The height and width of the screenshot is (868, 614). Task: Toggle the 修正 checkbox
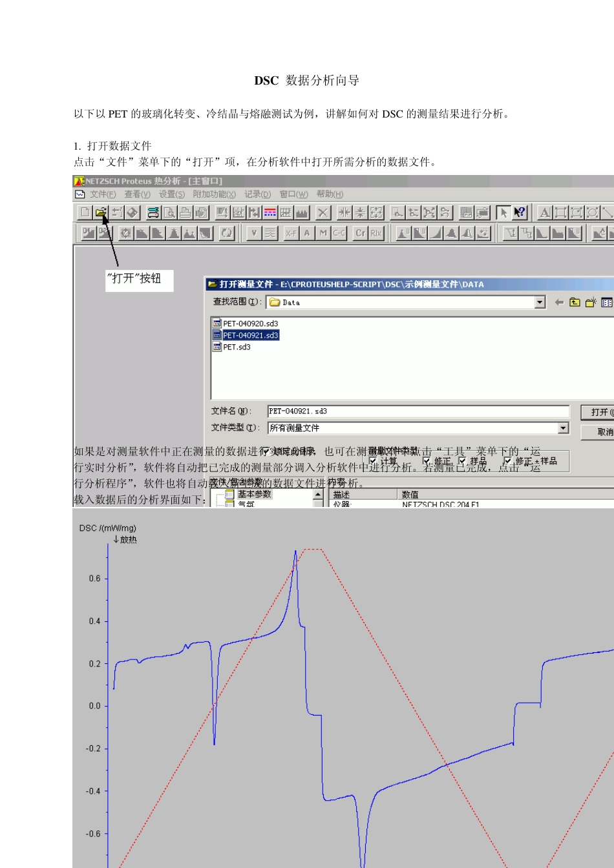coord(427,460)
